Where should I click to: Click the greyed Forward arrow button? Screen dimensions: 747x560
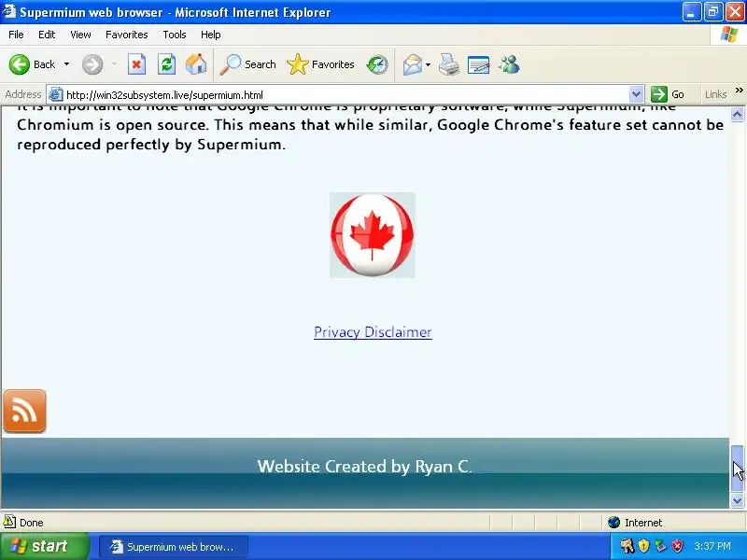[x=92, y=64]
